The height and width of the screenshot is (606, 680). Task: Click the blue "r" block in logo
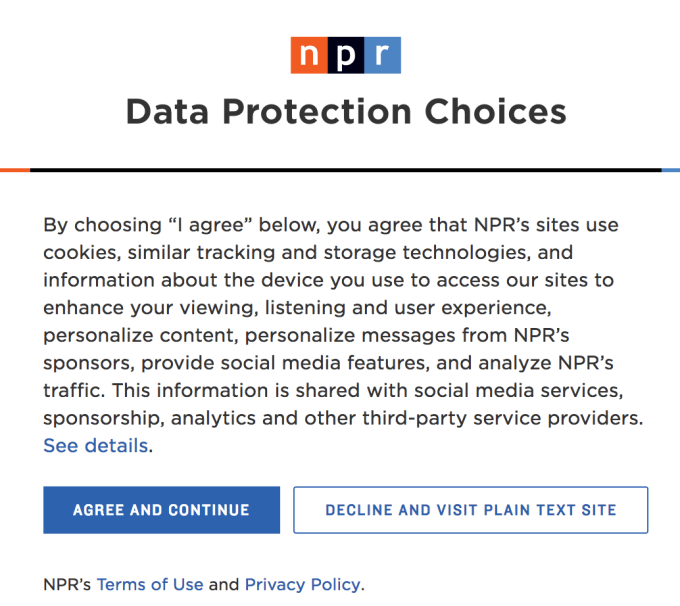pyautogui.click(x=383, y=55)
